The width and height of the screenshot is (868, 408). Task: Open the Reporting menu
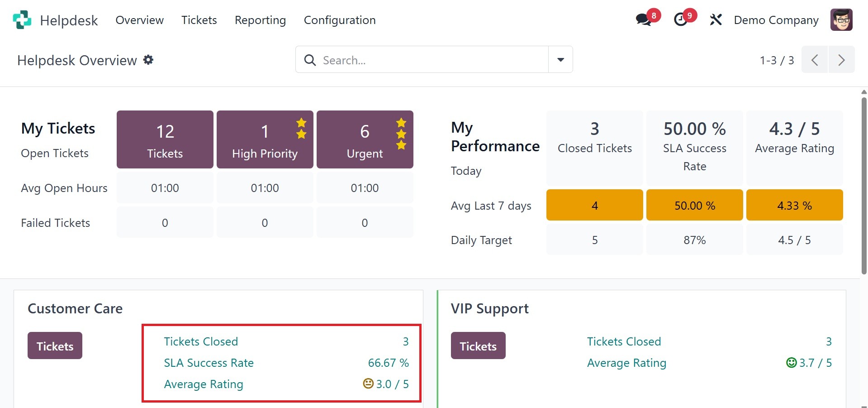tap(260, 20)
